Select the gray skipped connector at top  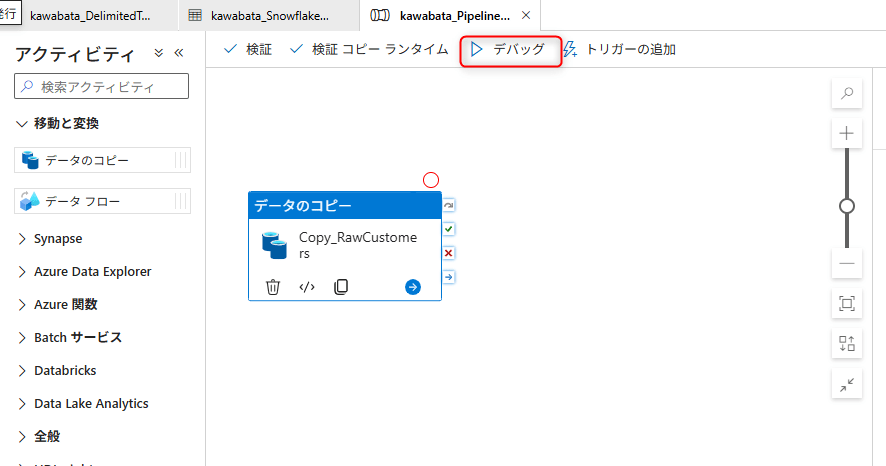click(x=449, y=205)
